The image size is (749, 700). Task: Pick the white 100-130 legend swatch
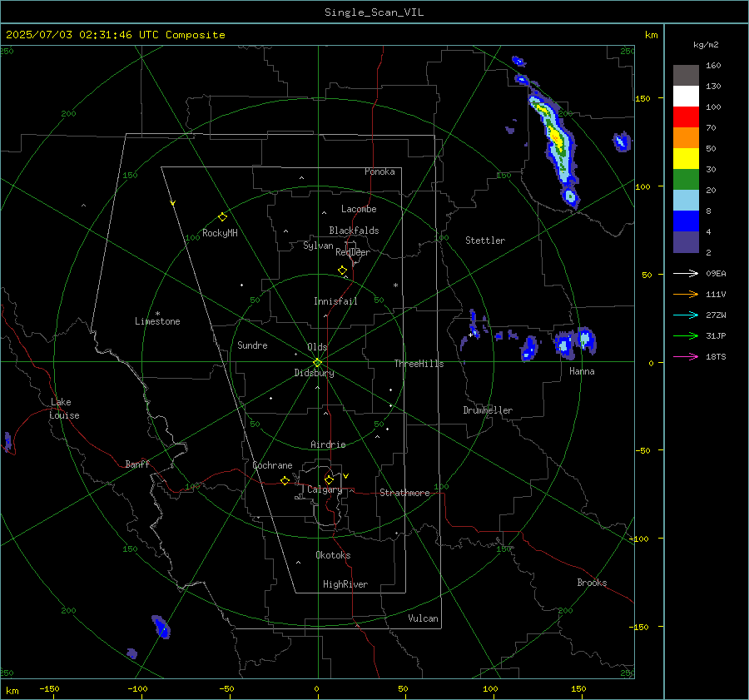point(686,96)
